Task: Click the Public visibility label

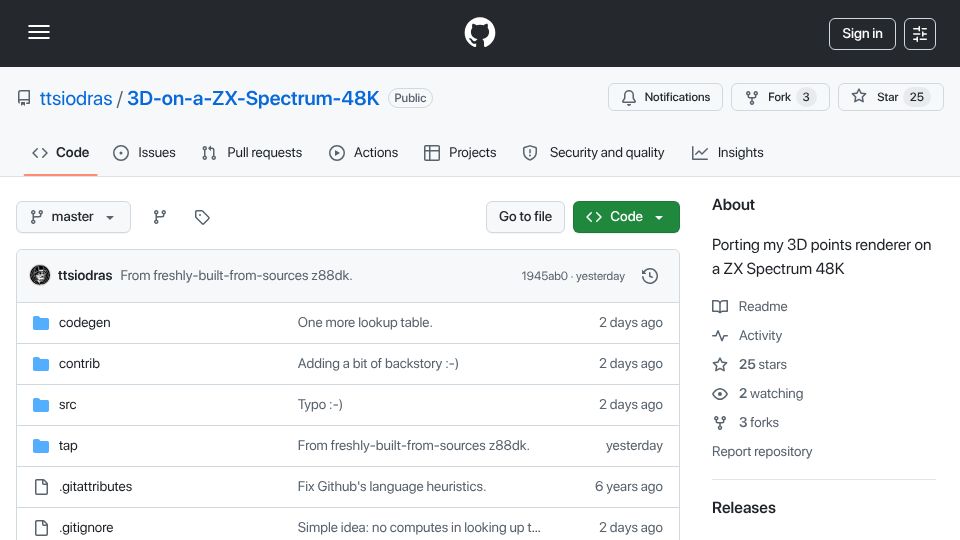Action: 410,98
